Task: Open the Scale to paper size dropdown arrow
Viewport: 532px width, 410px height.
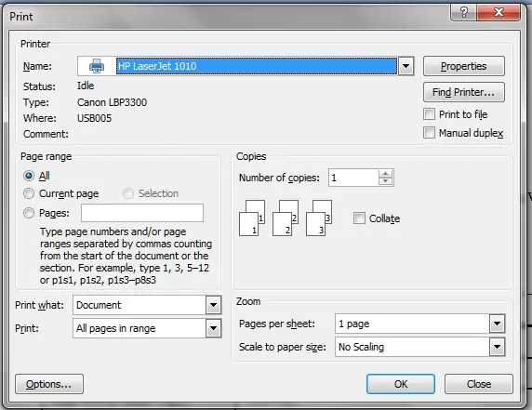Action: tap(497, 347)
